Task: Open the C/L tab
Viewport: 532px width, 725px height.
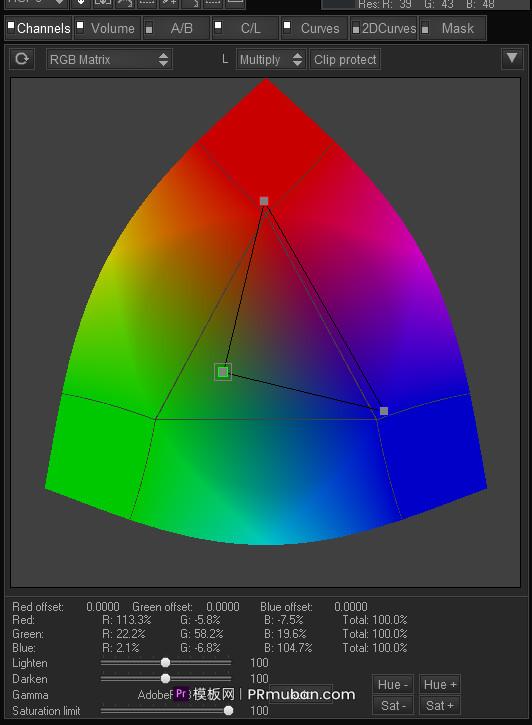Action: [245, 28]
